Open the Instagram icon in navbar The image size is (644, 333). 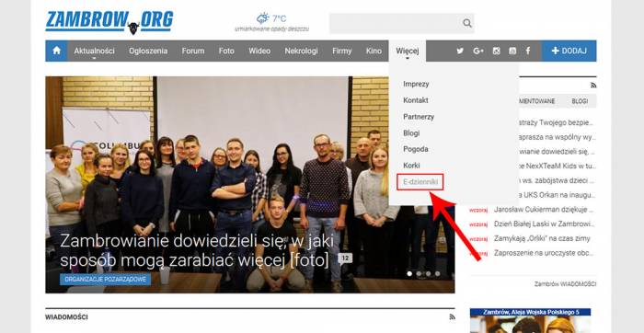(x=496, y=51)
